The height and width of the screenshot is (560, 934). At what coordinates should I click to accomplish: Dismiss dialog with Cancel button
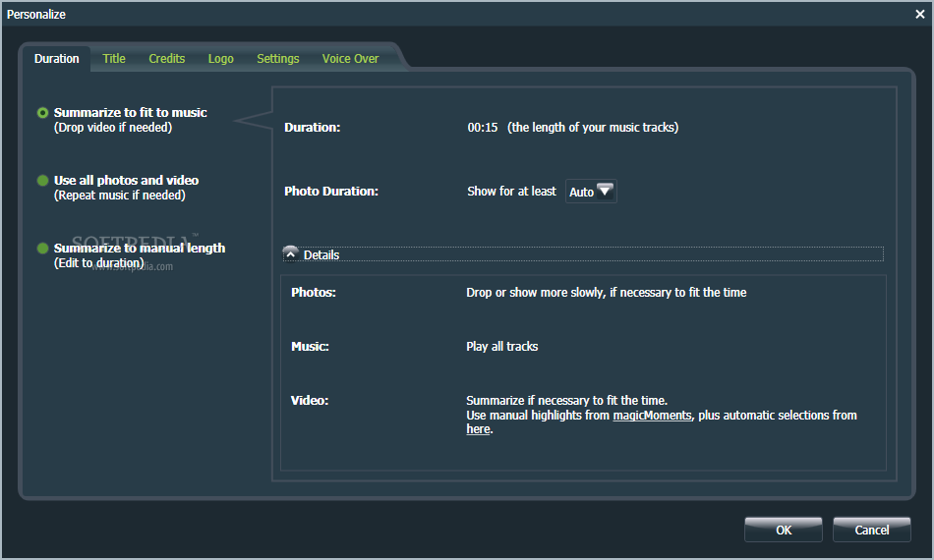tap(871, 530)
